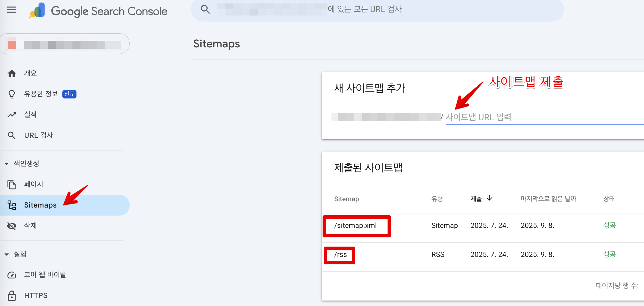644x306 pixels.
Task: Open the /sitemap.xml submitted sitemap
Action: (356, 226)
